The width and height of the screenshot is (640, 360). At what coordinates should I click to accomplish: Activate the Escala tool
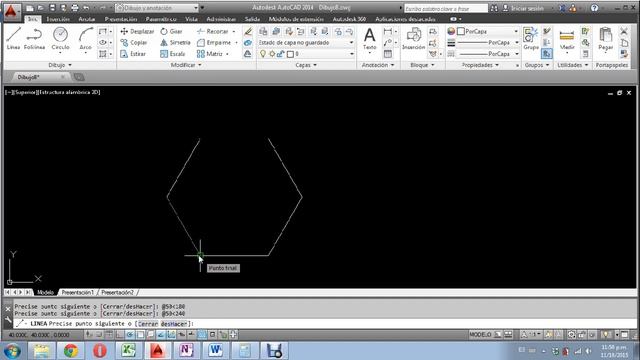coord(173,54)
